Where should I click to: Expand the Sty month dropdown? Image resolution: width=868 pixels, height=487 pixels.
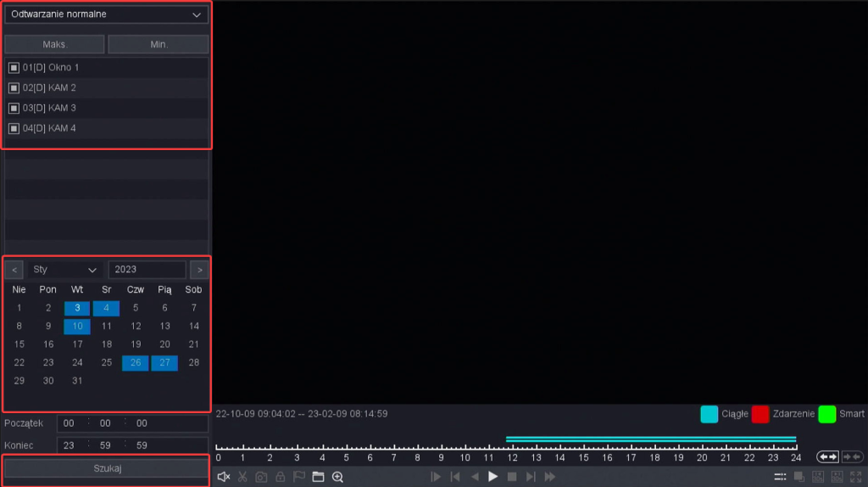pos(65,270)
